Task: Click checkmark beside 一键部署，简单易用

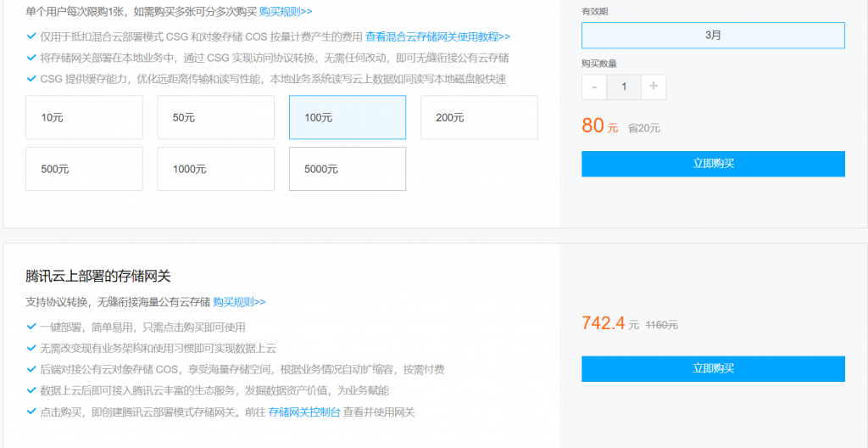Action: point(31,327)
